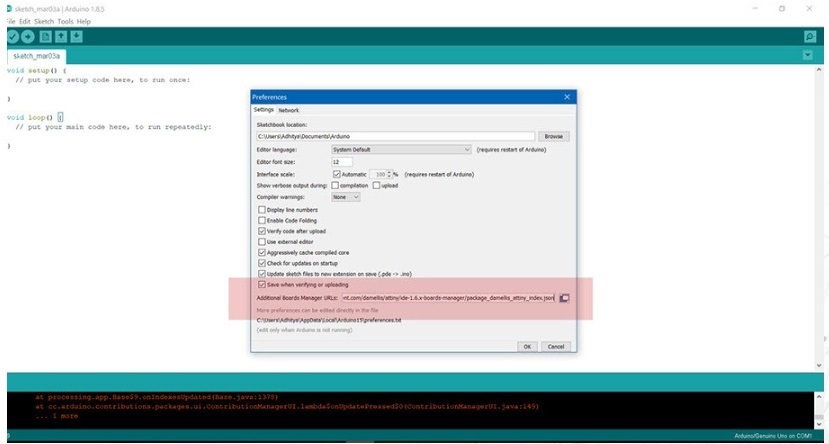This screenshot has width=829, height=444.
Task: Click the console scrollbar up arrow
Action: pos(819,396)
